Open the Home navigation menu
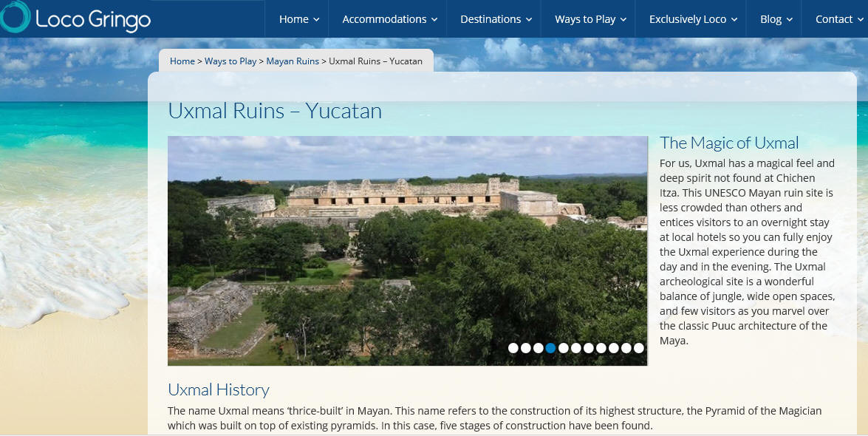Viewport: 868px width, 436px height. (299, 18)
